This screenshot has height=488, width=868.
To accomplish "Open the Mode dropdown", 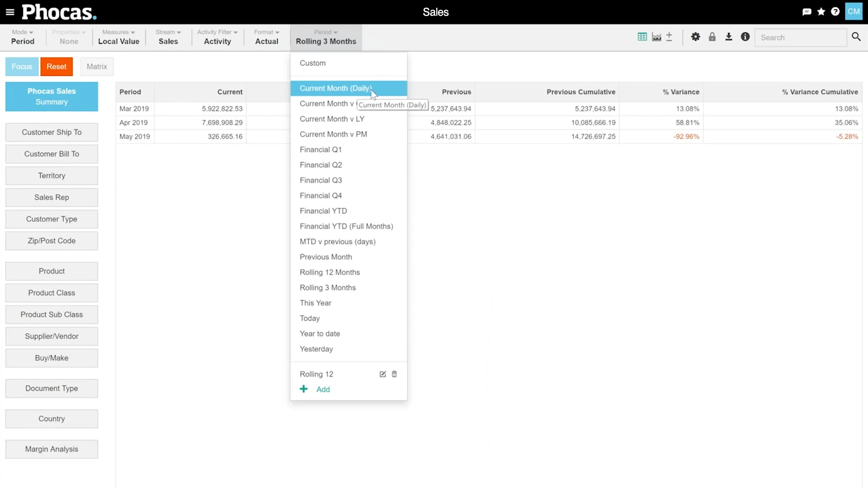I will tap(23, 37).
